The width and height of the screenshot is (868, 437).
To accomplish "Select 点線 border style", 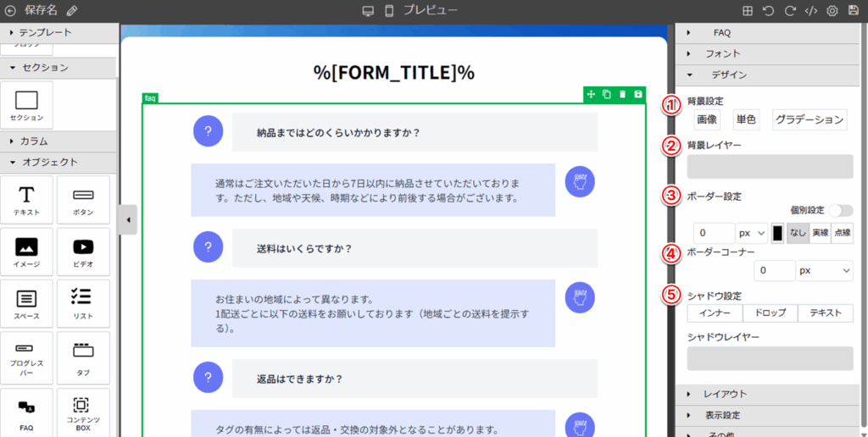I will [842, 233].
